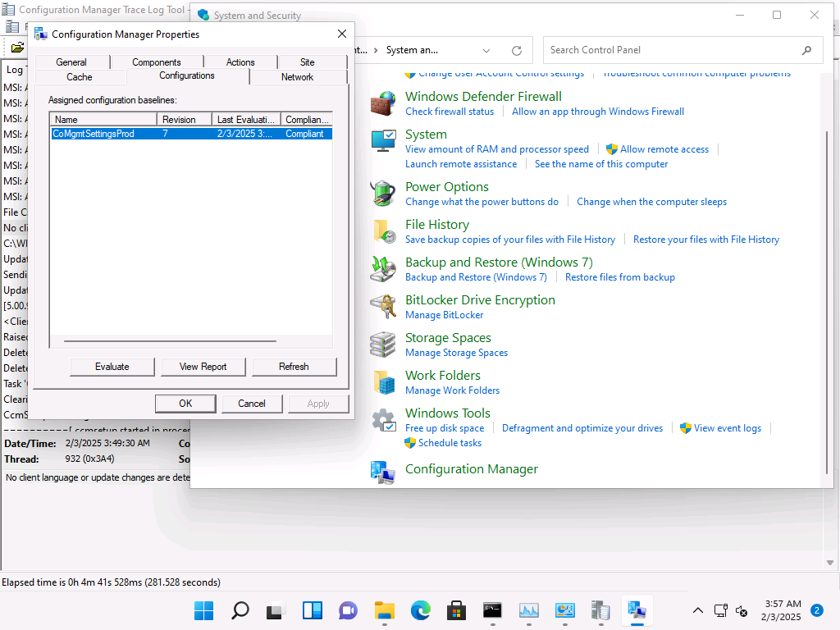Open taskbar Search
The height and width of the screenshot is (630, 840).
[240, 610]
